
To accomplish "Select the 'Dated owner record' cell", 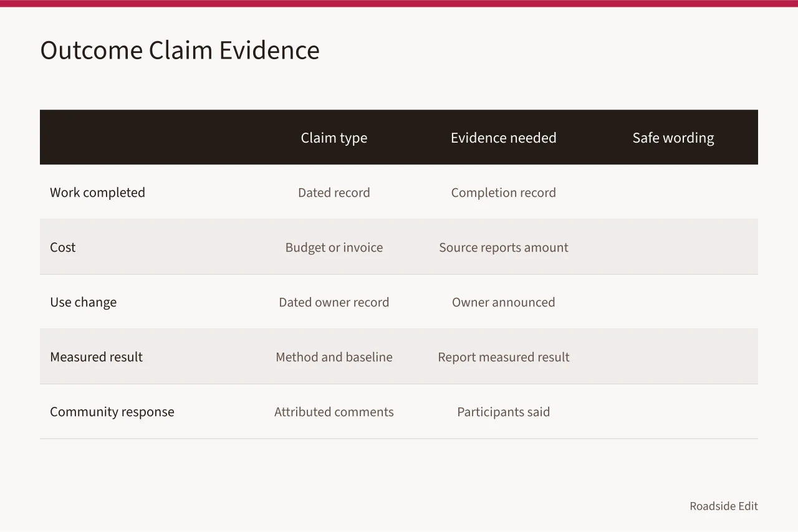I will point(334,302).
